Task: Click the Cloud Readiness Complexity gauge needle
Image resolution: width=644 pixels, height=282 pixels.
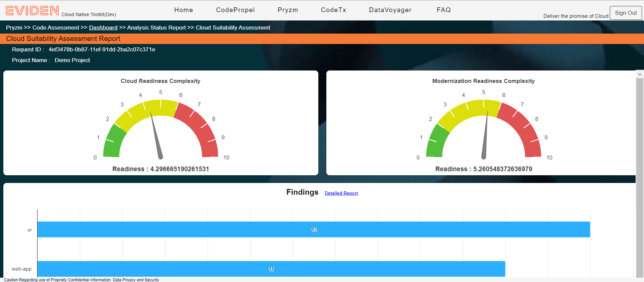Action: [156, 136]
